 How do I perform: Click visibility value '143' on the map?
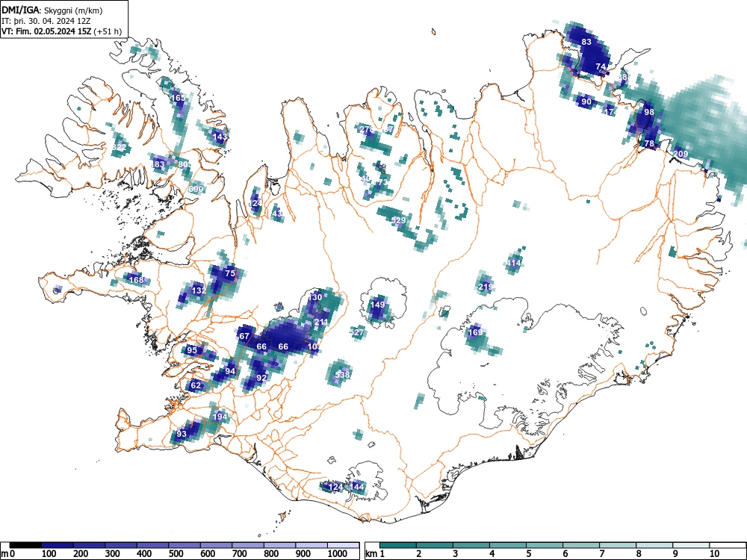[x=220, y=136]
